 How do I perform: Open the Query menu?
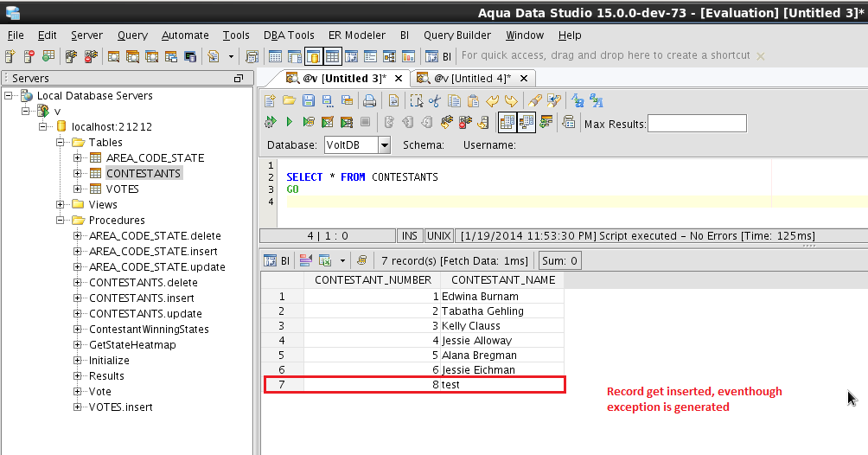[132, 35]
